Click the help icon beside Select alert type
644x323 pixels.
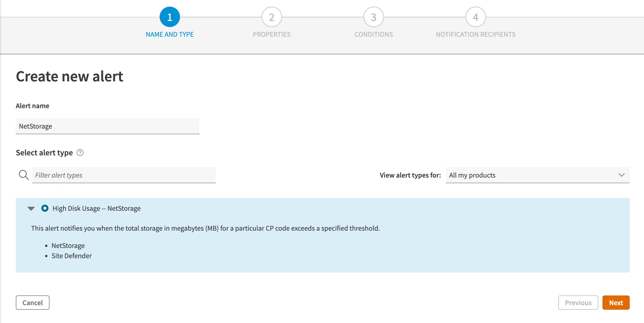point(80,153)
